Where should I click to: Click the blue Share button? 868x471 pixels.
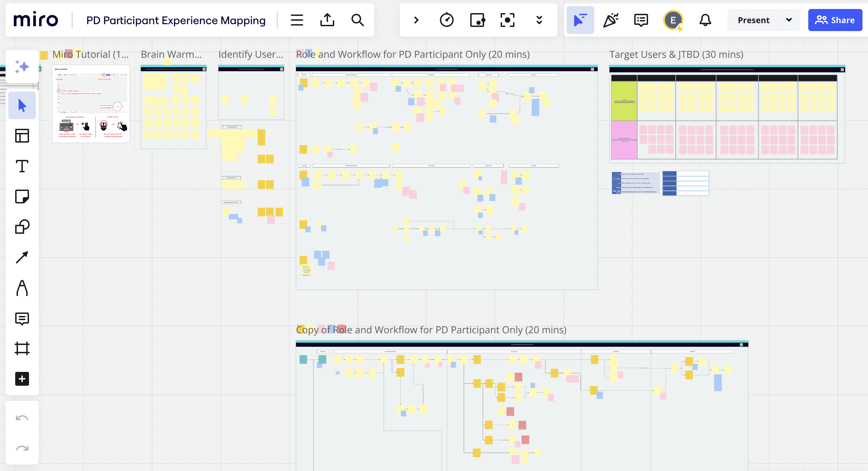[835, 20]
